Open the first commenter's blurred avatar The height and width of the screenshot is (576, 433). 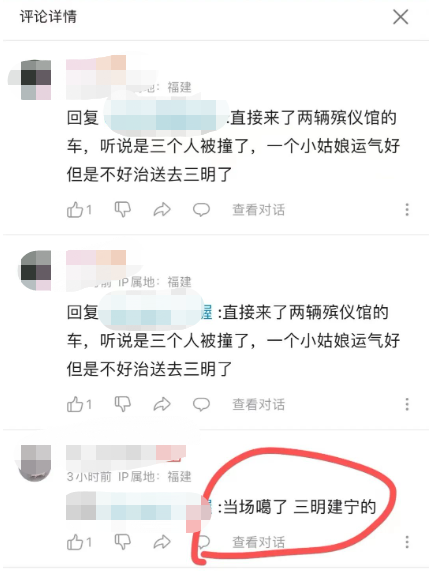pos(35,80)
